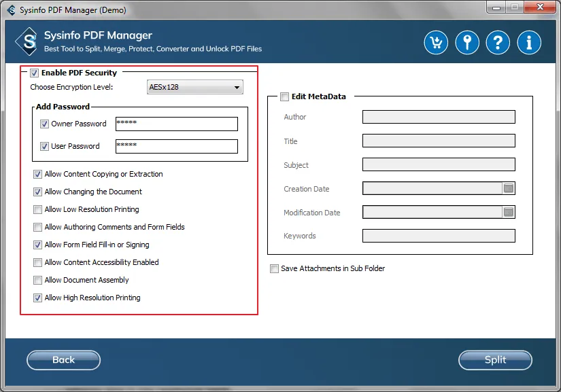Click the shopping cart purchase icon
This screenshot has height=392, width=561.
[x=436, y=43]
